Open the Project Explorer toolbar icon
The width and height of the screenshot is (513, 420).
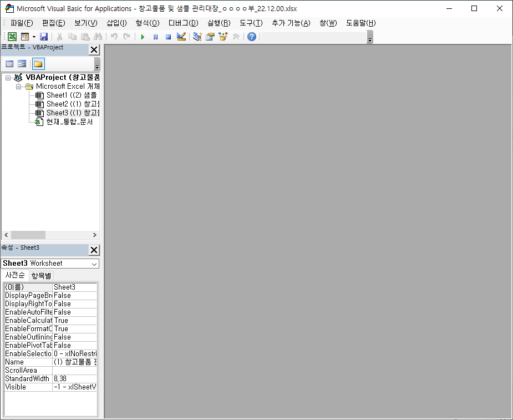[197, 37]
